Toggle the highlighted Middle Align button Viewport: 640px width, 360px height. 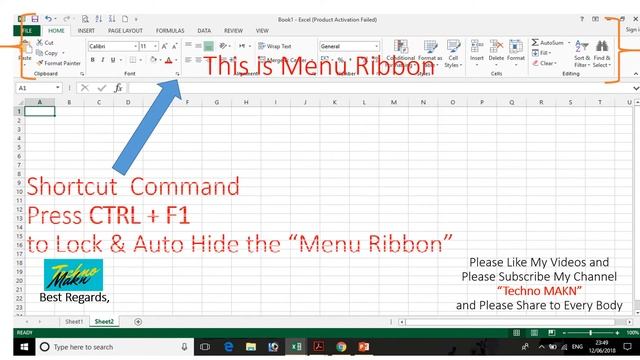209,46
